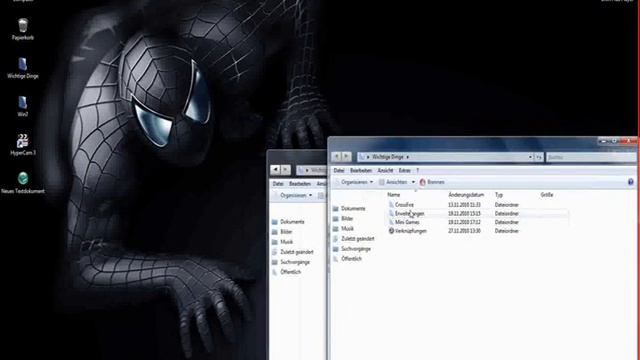The image size is (640, 360).
Task: Open help icon in Wichtige Dinge toolbar
Action: click(x=631, y=182)
